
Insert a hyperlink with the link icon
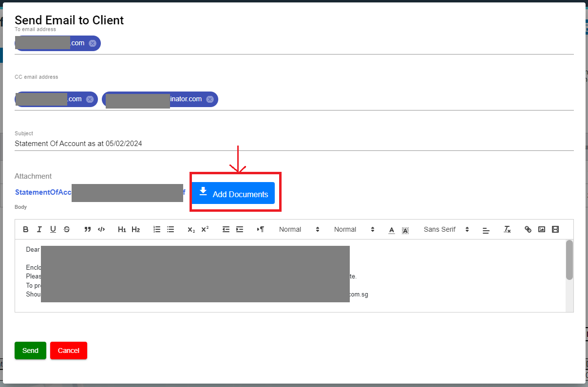tap(528, 229)
